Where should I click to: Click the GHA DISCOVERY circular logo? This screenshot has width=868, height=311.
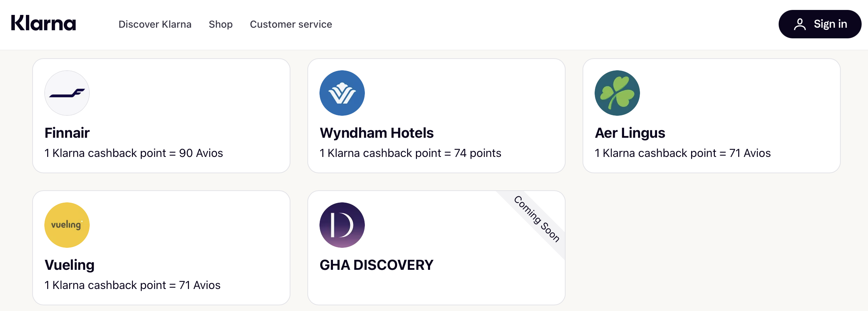342,225
